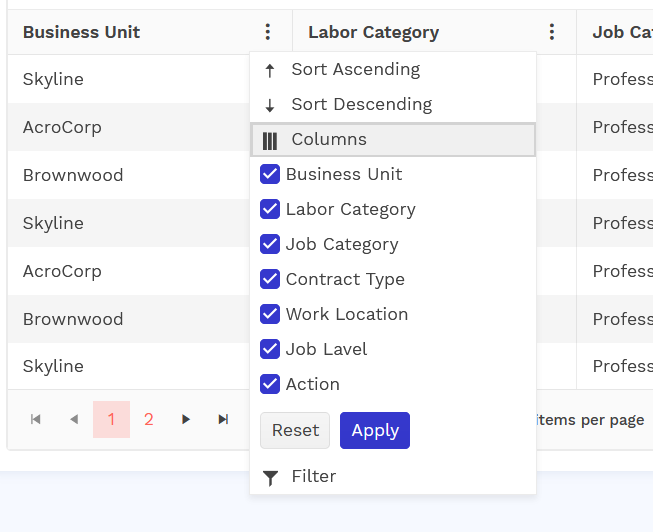Screen dimensions: 653x532
Task: Jump to page 2
Action: [149, 419]
